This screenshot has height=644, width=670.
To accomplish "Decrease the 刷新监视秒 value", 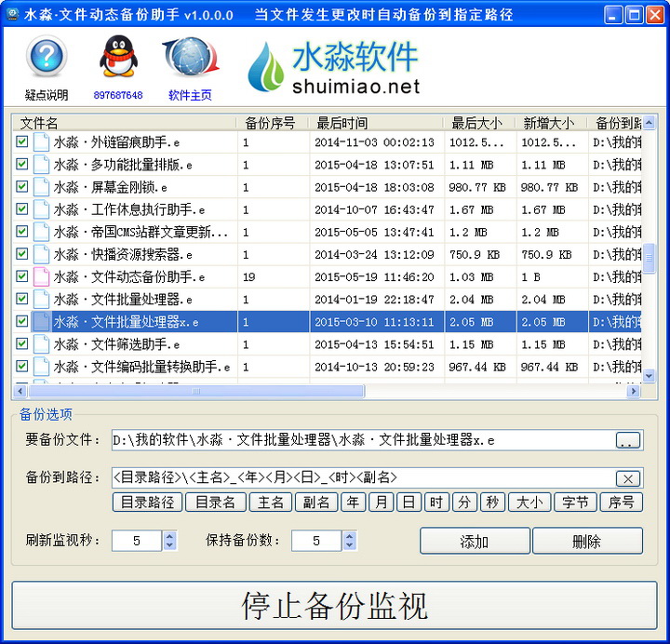I will [x=169, y=545].
